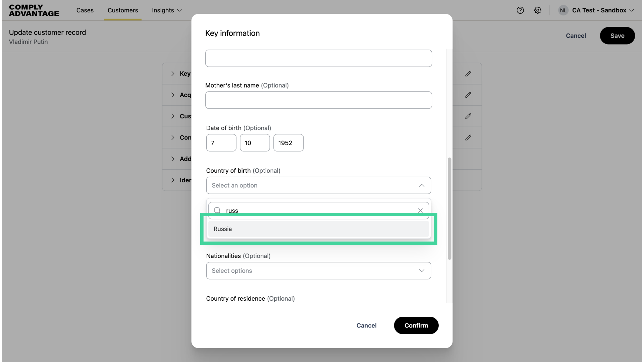The height and width of the screenshot is (362, 644).
Task: Open the settings gear icon
Action: [538, 10]
